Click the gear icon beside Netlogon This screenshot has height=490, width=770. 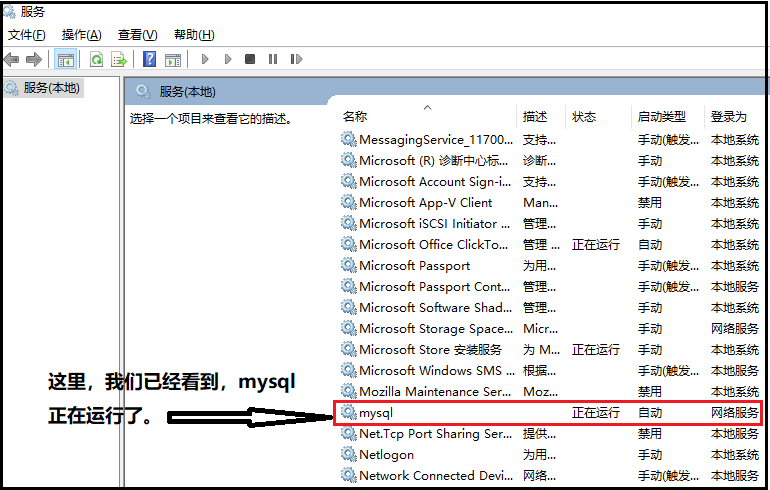click(349, 455)
